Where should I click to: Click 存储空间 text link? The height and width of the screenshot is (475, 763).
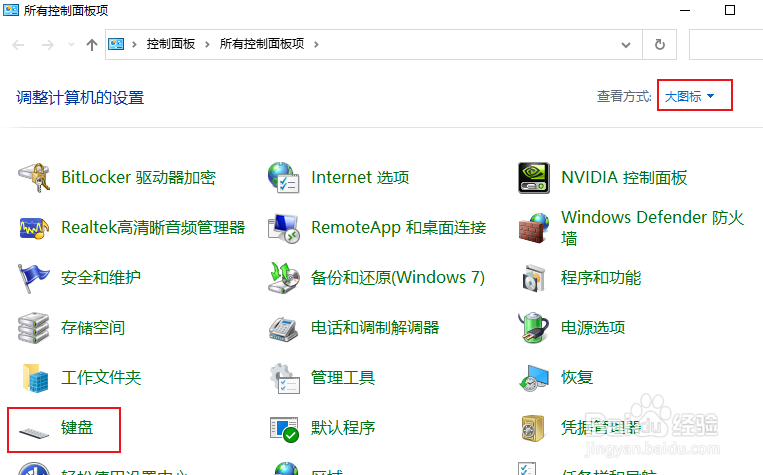[x=93, y=328]
